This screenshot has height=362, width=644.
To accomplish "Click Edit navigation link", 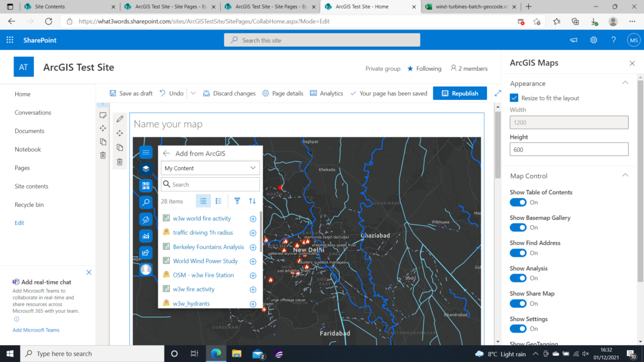I will coord(19,223).
